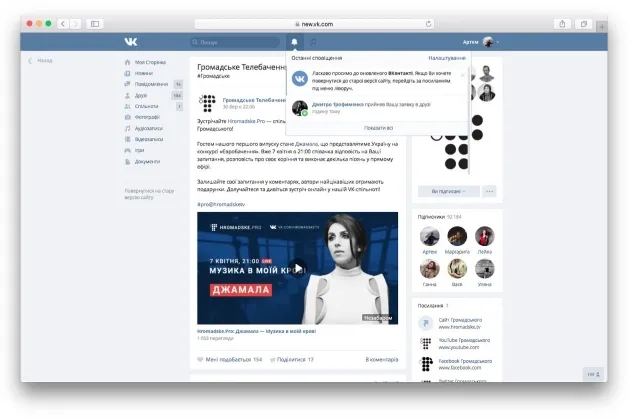Click Повернутися на стару версію сайту
Viewport: 628px width, 420px height.
click(149, 194)
